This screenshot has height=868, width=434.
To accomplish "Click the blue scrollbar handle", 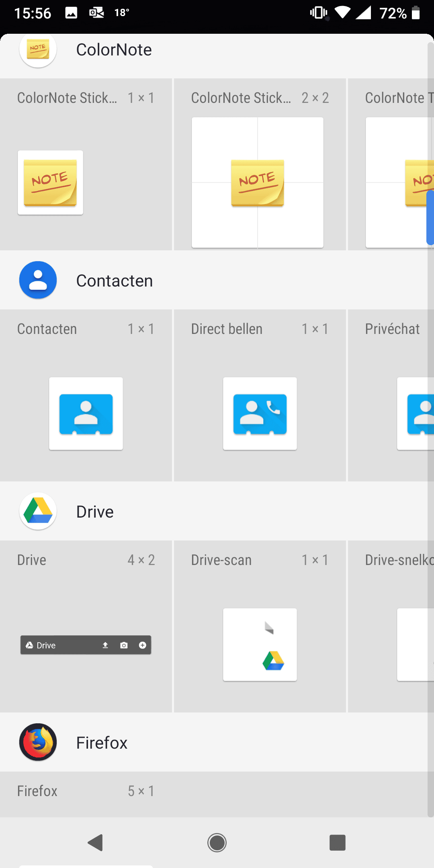I will (x=430, y=217).
